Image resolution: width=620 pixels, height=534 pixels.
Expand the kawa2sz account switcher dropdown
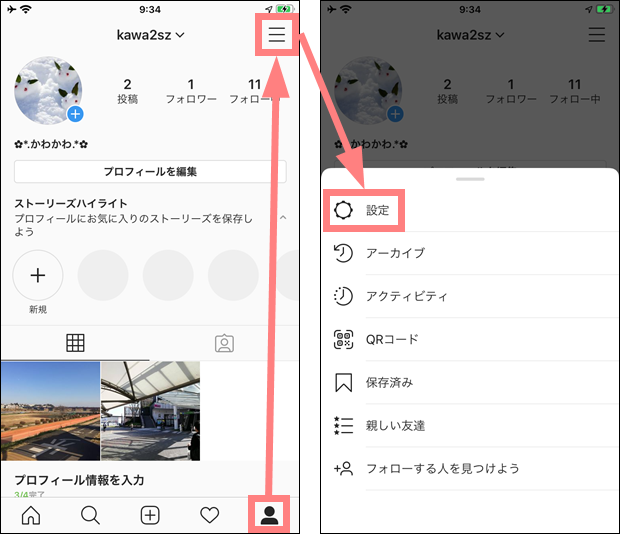click(x=150, y=35)
